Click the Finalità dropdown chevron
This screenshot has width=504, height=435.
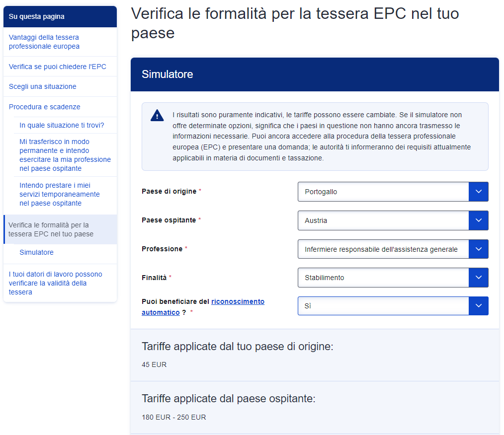[478, 278]
